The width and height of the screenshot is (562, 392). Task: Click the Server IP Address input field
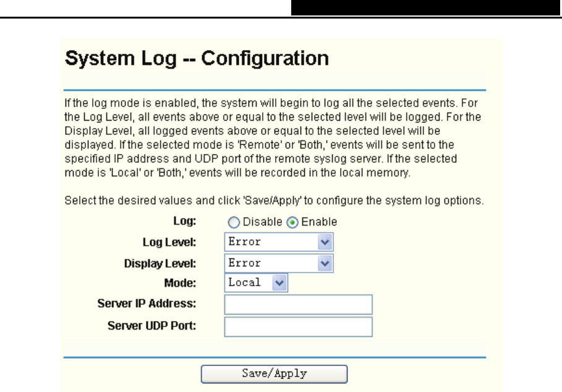[298, 305]
